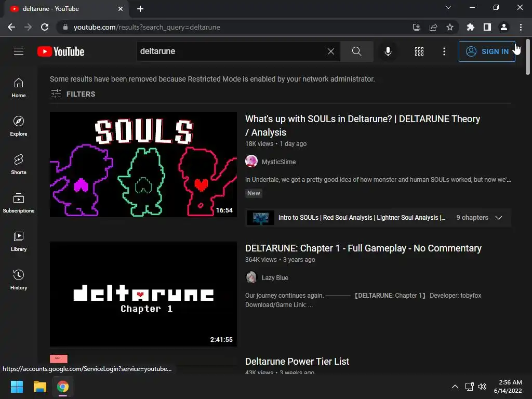Click the magnifier search button
Screen dimensions: 532x399
(x=356, y=51)
